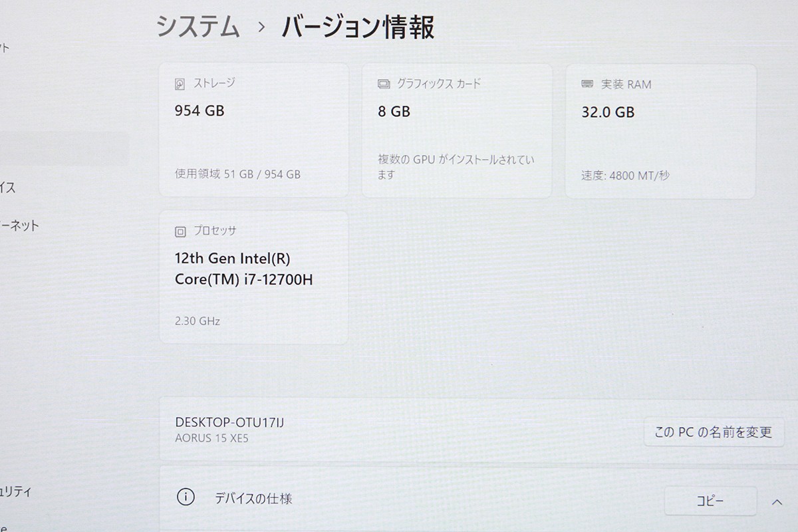Select the 8 GB graphics card value
This screenshot has height=532, width=798.
pos(394,112)
